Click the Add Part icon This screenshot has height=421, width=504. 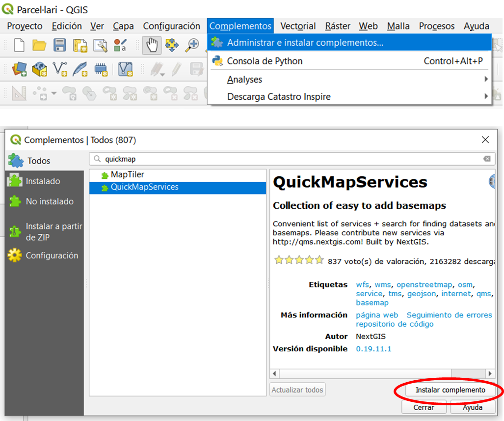click(x=130, y=94)
